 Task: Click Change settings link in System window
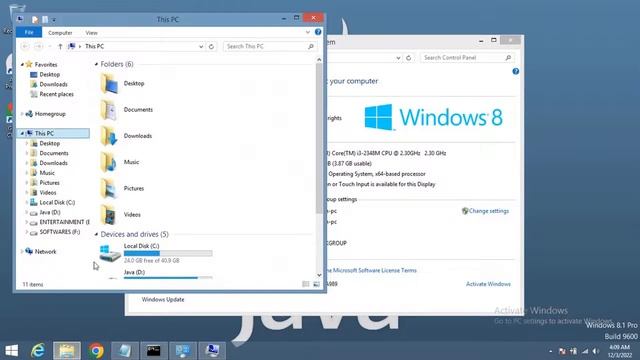[489, 211]
